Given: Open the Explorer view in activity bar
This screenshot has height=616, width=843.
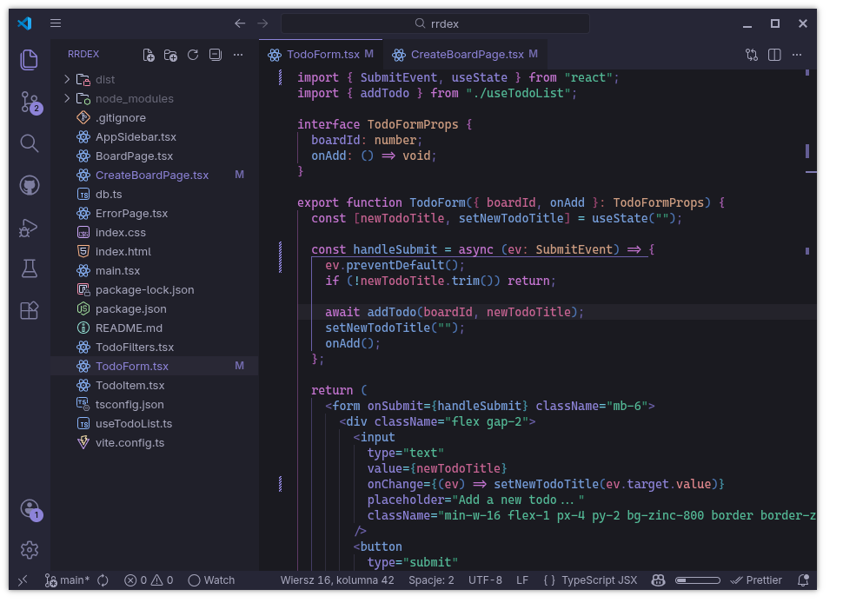Looking at the screenshot, I should [x=29, y=60].
